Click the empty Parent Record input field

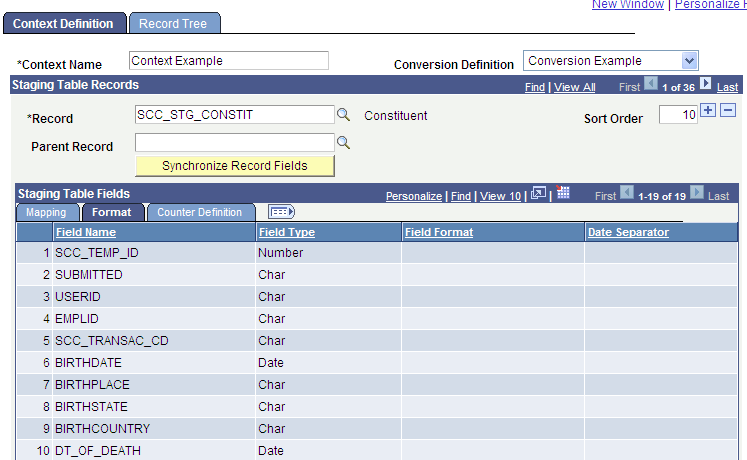pos(235,142)
